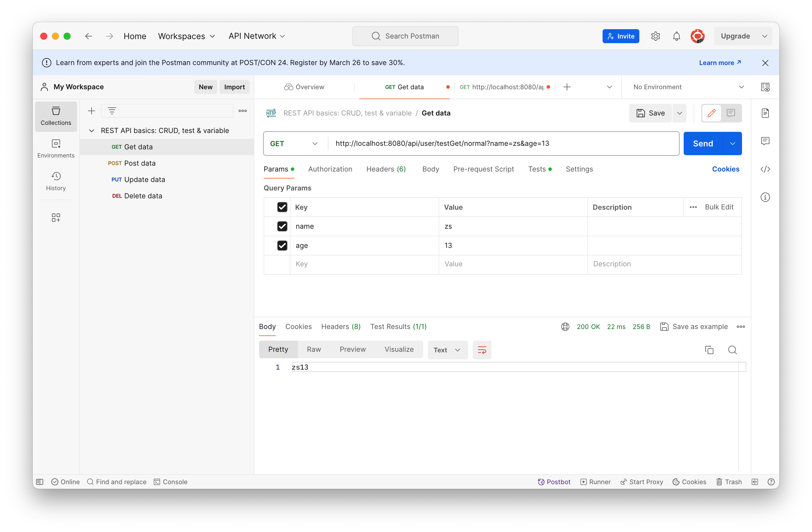Select the Pre-request Script tab

(483, 169)
